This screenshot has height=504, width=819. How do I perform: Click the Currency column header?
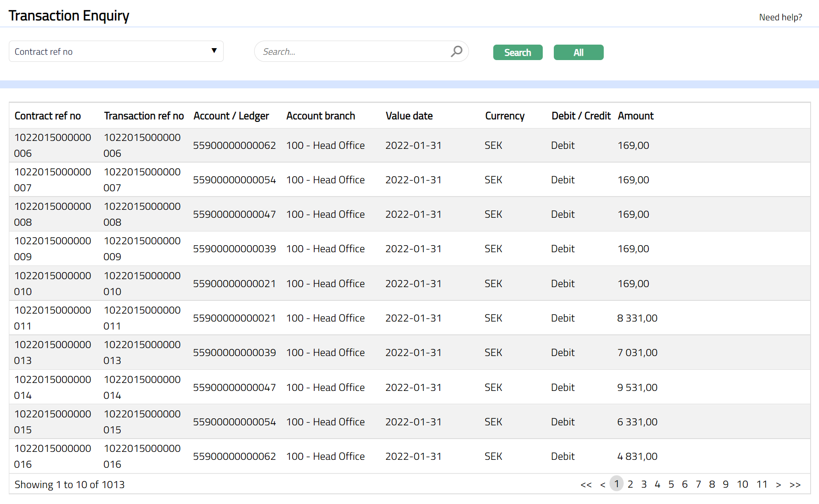[x=504, y=116]
